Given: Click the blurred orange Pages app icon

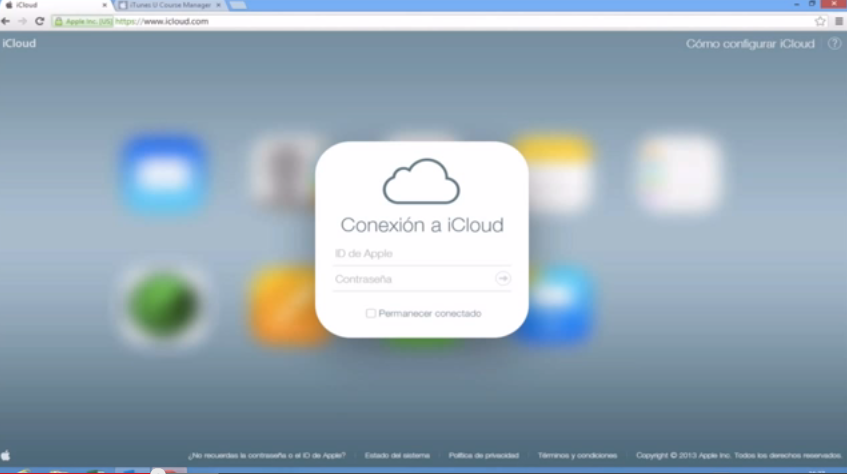Looking at the screenshot, I should [285, 305].
